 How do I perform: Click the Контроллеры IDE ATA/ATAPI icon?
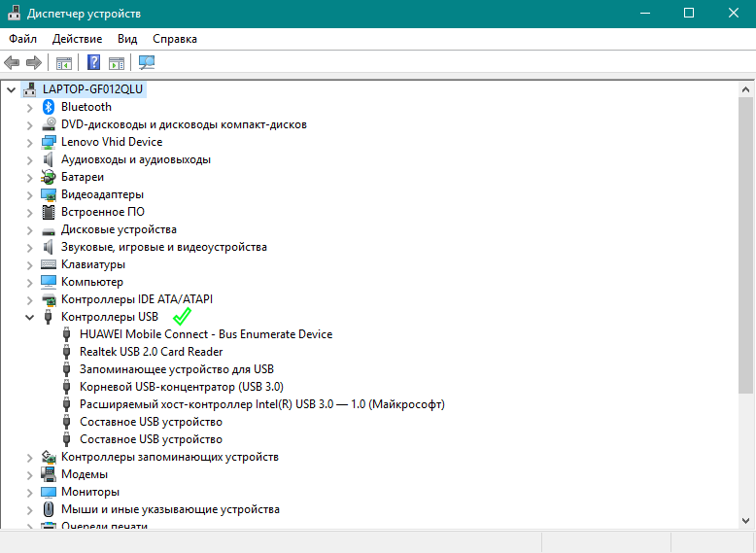tap(49, 299)
